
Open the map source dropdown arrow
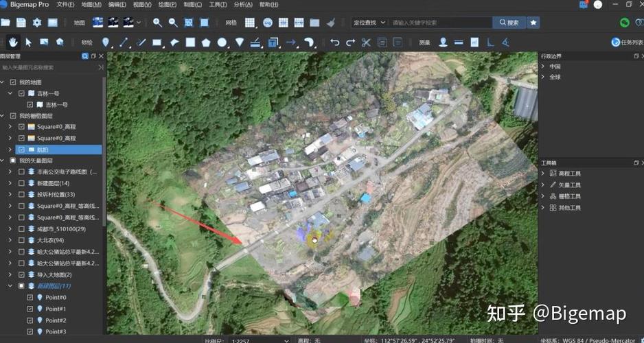[139, 23]
